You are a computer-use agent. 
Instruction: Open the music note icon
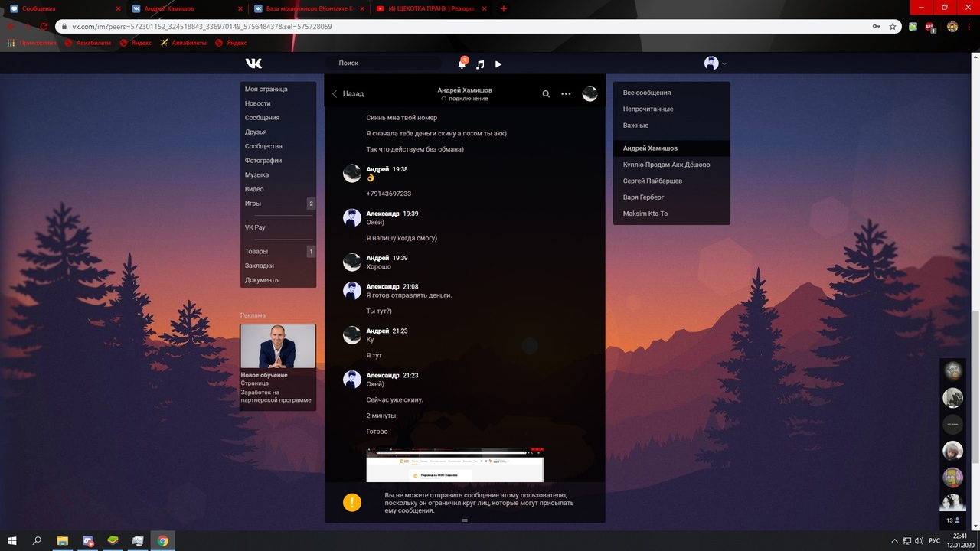[x=480, y=64]
